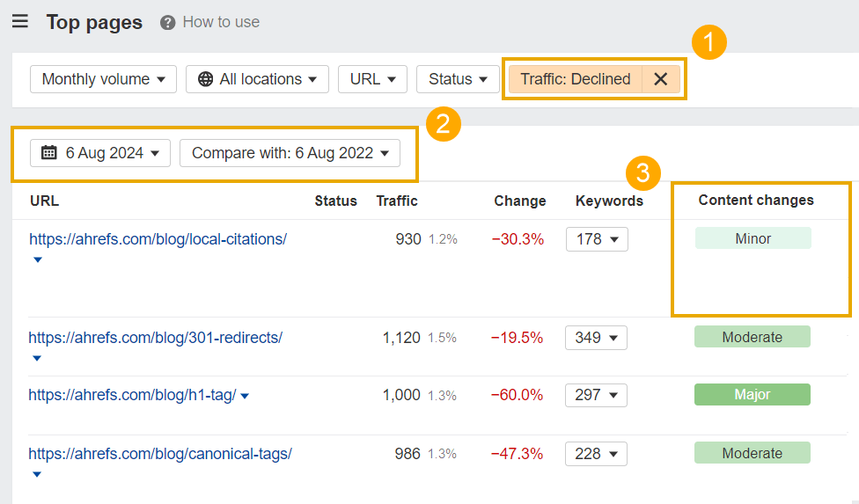Screen dimensions: 859x504
Task: Select the -30.3% change value
Action: coord(518,239)
